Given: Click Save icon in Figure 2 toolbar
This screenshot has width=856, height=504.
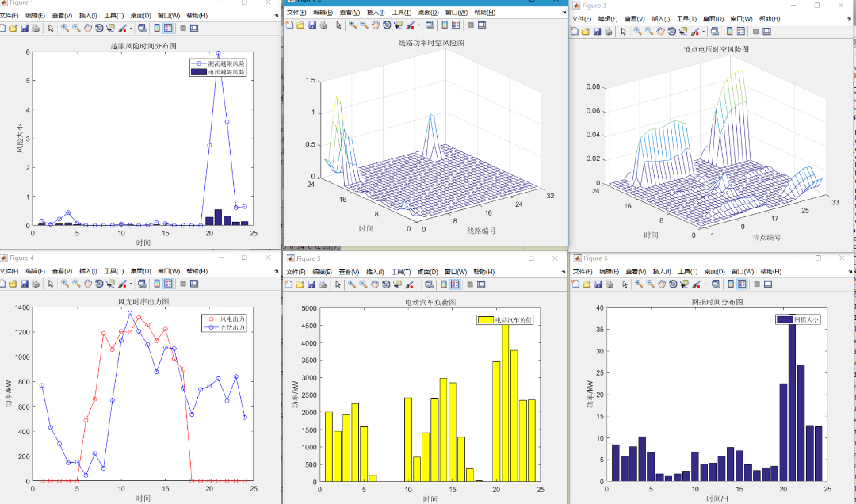Looking at the screenshot, I should pos(312,25).
